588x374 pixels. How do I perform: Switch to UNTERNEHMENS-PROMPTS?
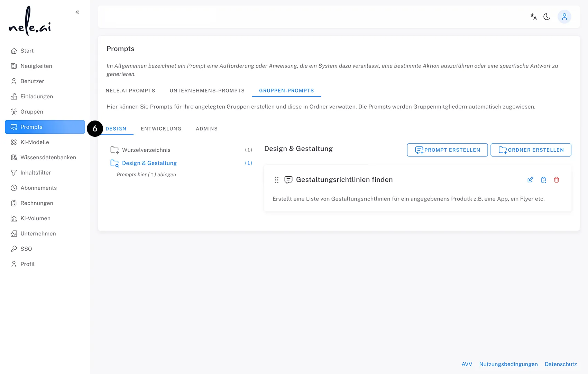click(x=207, y=90)
